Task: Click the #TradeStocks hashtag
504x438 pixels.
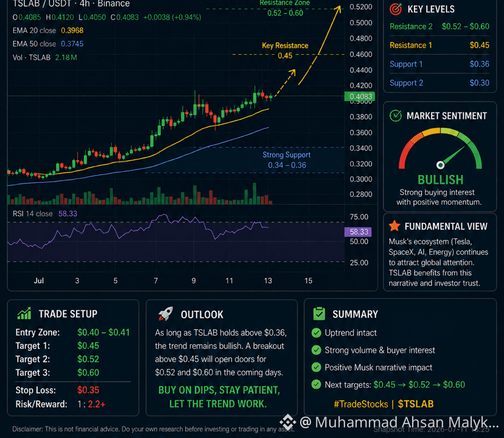Action: [360, 404]
